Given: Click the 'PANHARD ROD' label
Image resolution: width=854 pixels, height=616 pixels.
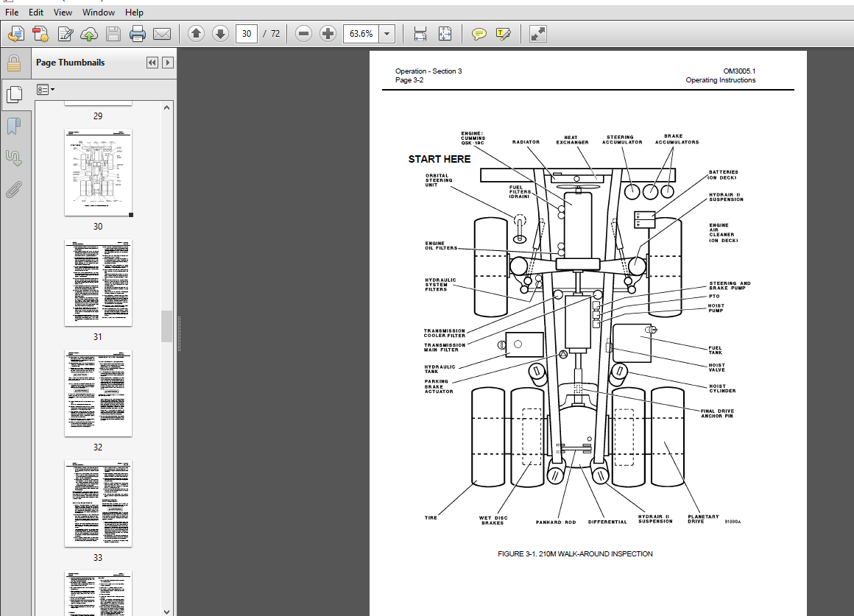Looking at the screenshot, I should pos(556,523).
